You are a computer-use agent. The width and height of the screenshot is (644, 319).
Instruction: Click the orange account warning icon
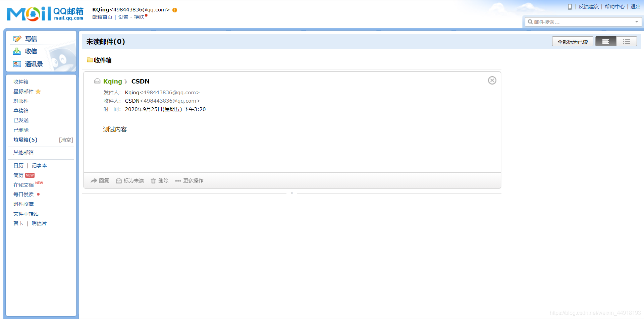pyautogui.click(x=175, y=10)
